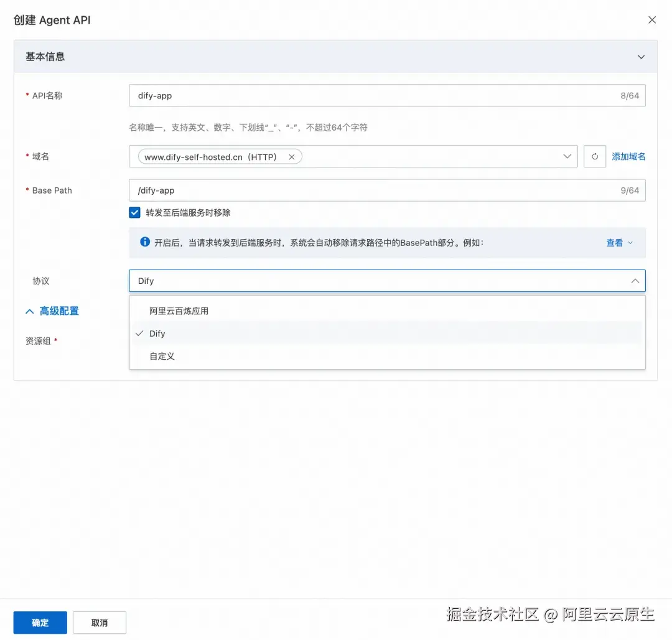Click the API name hint text about 64个字符

coord(248,127)
